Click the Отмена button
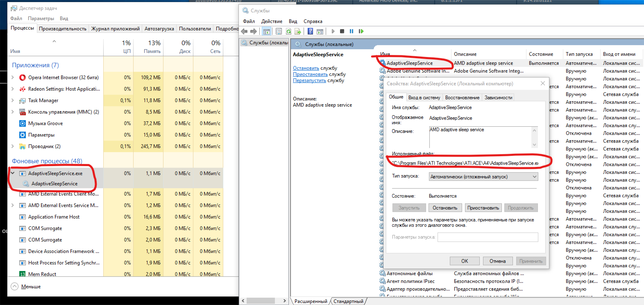The width and height of the screenshot is (644, 305). tap(497, 261)
